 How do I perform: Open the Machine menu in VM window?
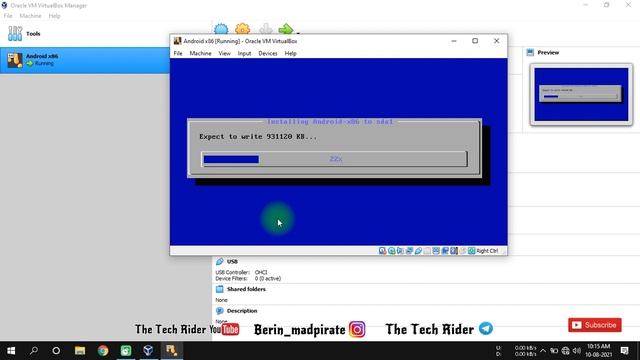coord(200,53)
